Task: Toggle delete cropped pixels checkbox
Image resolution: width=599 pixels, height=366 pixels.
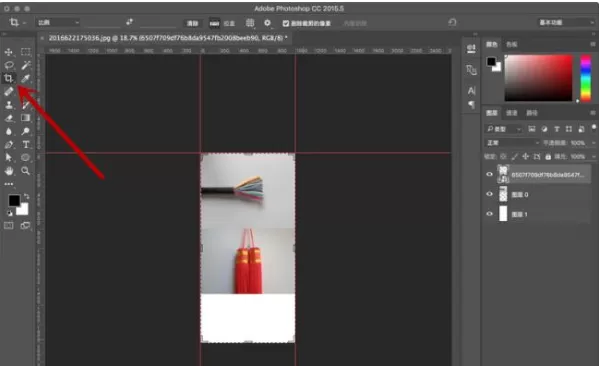Action: click(286, 23)
